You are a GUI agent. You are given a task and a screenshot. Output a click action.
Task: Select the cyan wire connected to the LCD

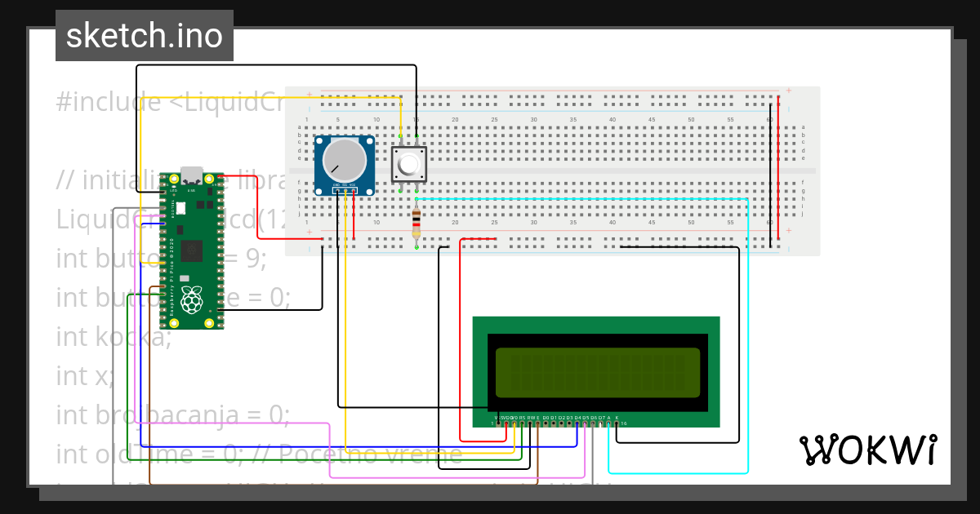point(746,343)
